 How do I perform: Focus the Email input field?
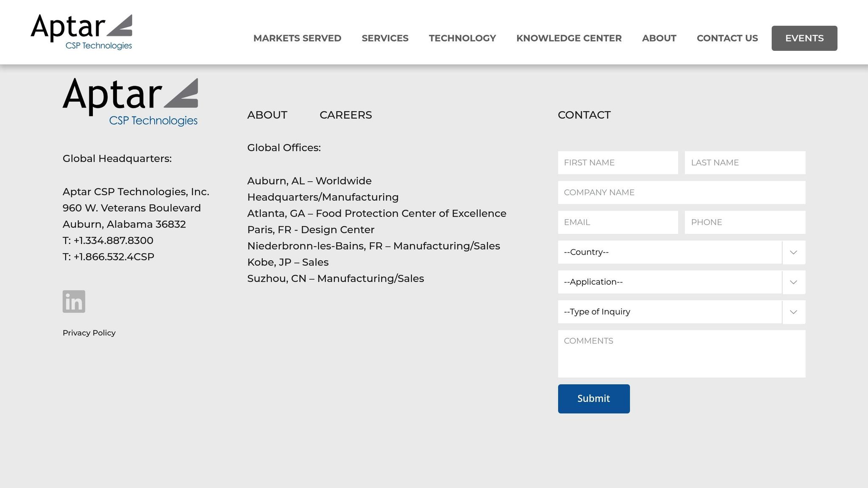pyautogui.click(x=618, y=222)
